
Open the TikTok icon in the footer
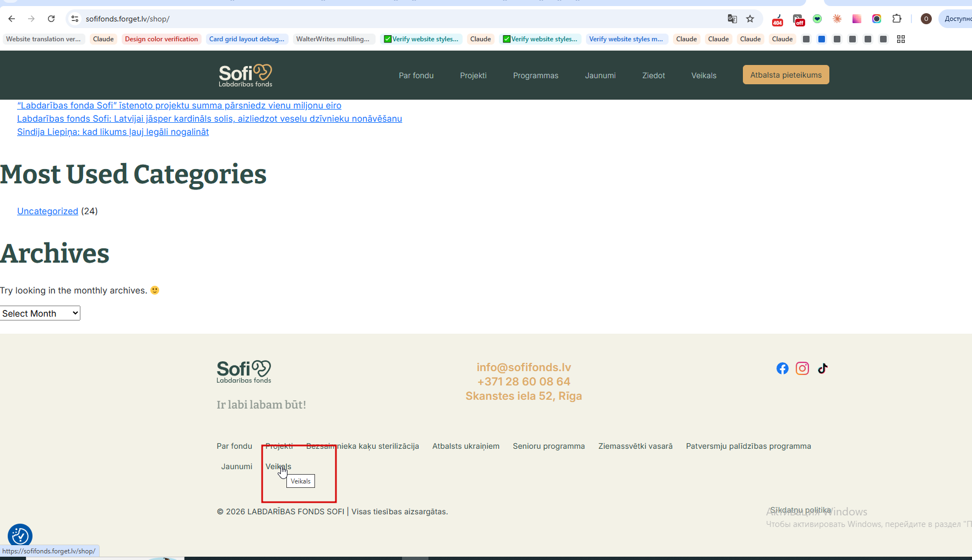click(823, 368)
